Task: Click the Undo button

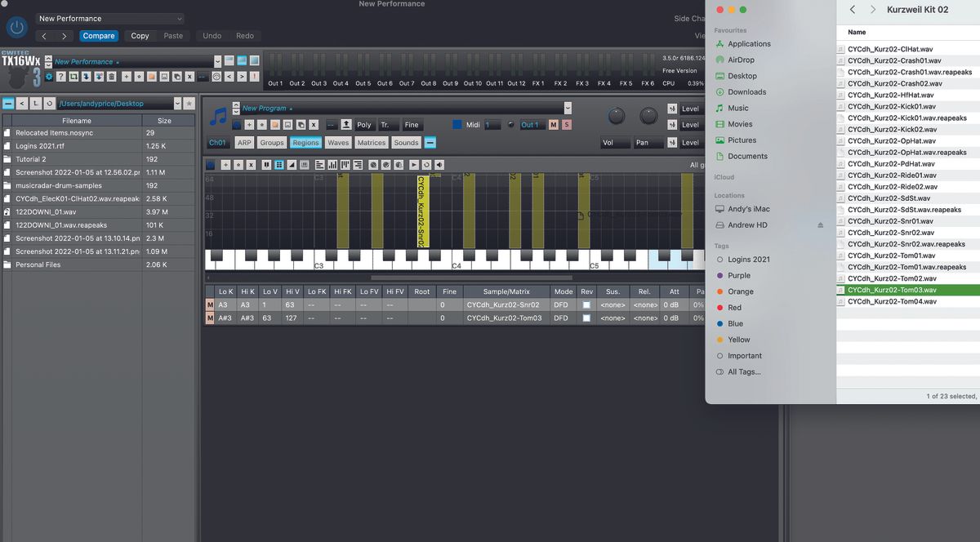Action: tap(212, 35)
